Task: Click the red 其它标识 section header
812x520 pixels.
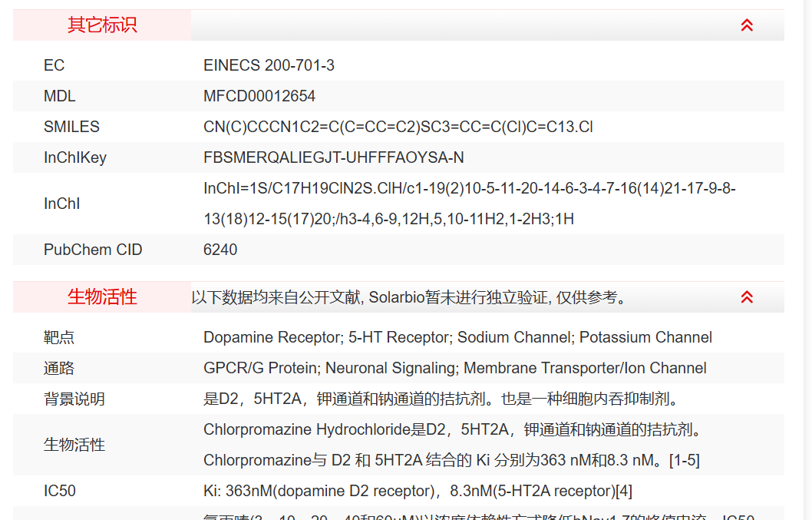Action: coord(102,25)
